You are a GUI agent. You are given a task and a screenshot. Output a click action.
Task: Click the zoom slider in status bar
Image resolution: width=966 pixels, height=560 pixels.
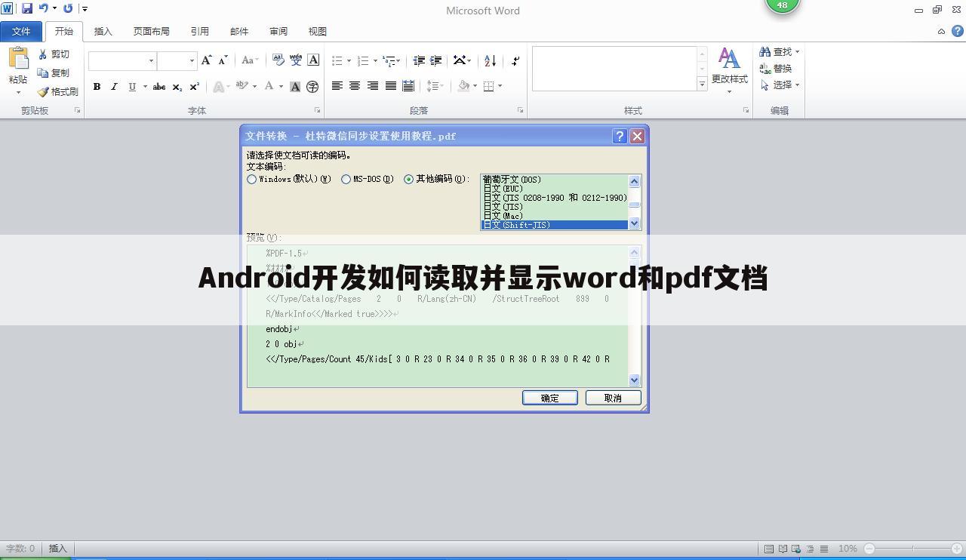[x=912, y=549]
